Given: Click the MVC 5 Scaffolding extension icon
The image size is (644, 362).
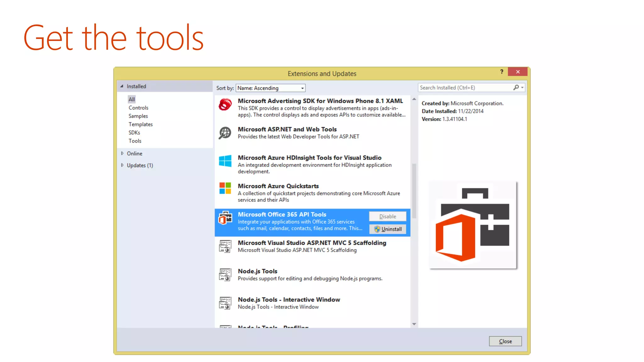Looking at the screenshot, I should (x=225, y=246).
